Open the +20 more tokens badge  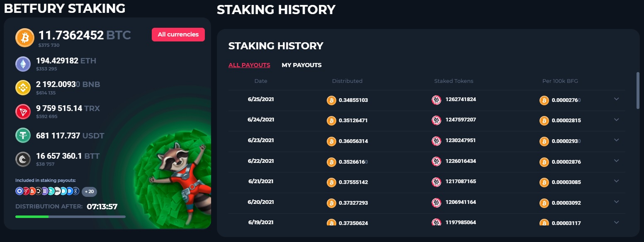pos(89,191)
